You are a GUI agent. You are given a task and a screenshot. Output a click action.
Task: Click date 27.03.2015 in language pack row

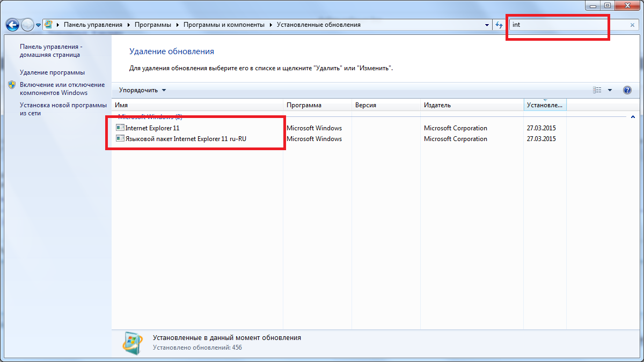pos(541,139)
